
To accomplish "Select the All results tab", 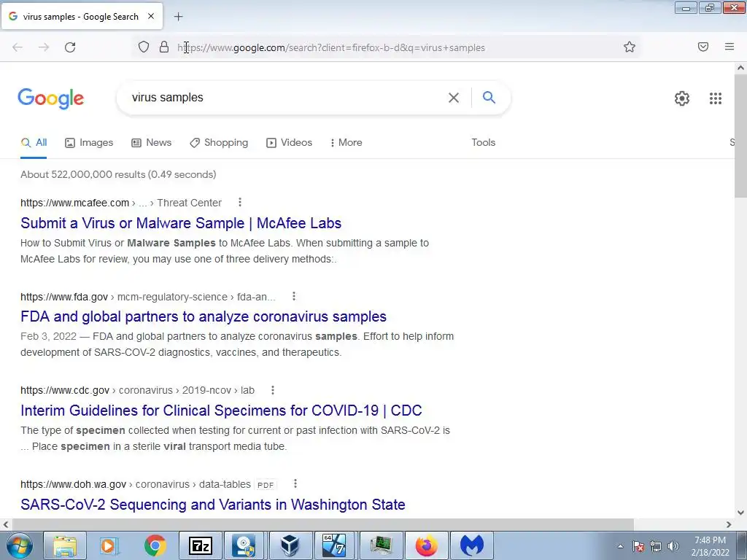I will (34, 142).
